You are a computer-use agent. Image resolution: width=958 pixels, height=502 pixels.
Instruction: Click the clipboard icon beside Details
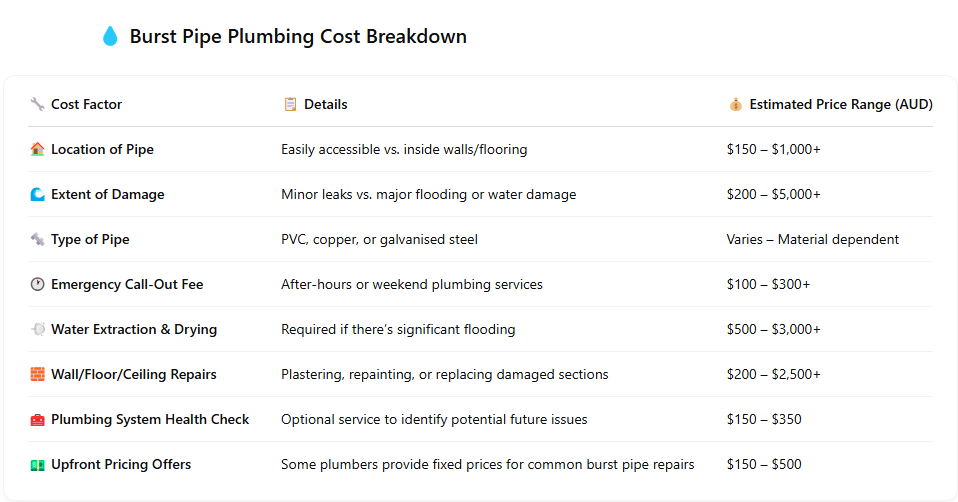pos(290,104)
